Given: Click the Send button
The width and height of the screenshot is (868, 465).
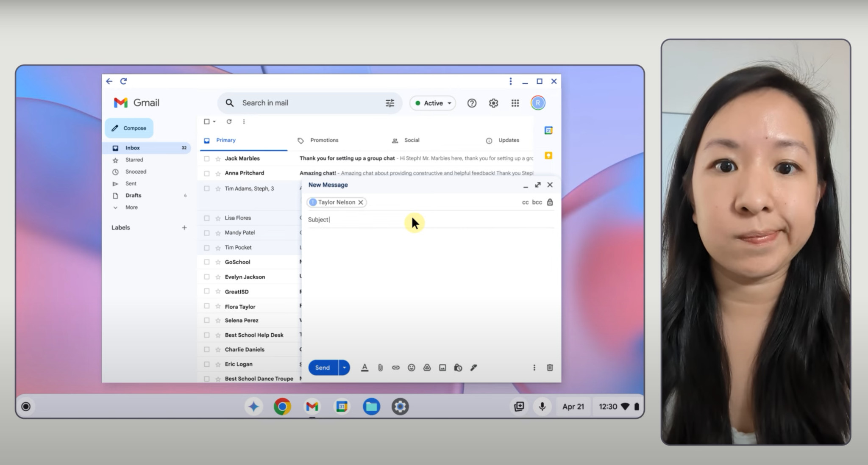Looking at the screenshot, I should [323, 367].
